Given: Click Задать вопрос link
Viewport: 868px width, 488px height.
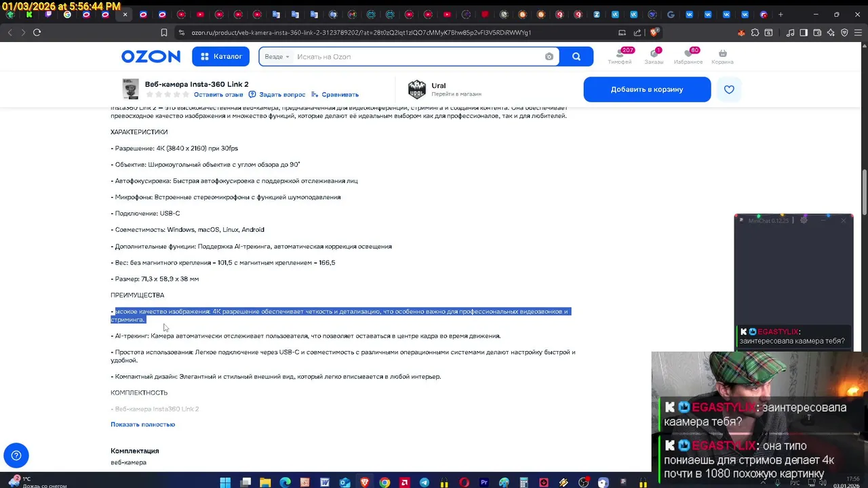Looking at the screenshot, I should [277, 95].
